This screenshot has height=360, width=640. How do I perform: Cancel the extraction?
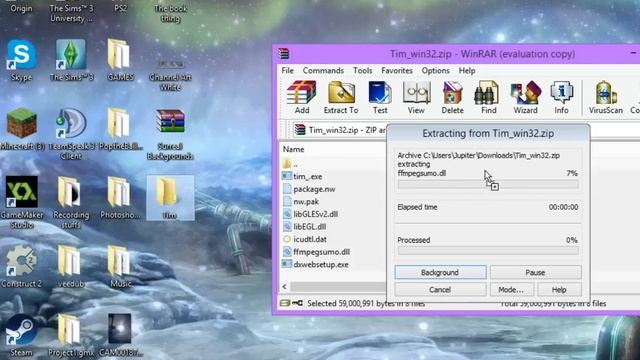tap(440, 289)
